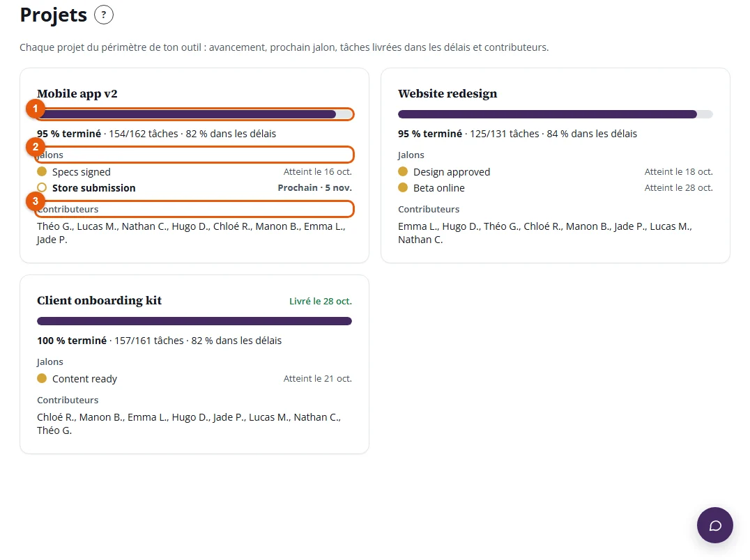Screen dimensions: 750x560
Task: Click "Atteint le 18 oct." on Design approved row
Action: coord(679,171)
